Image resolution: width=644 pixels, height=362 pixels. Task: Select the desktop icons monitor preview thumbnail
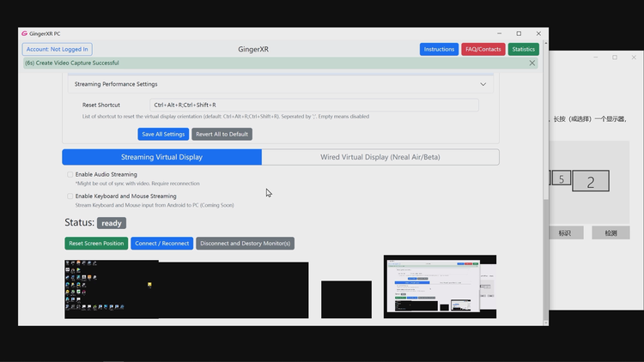[186, 289]
